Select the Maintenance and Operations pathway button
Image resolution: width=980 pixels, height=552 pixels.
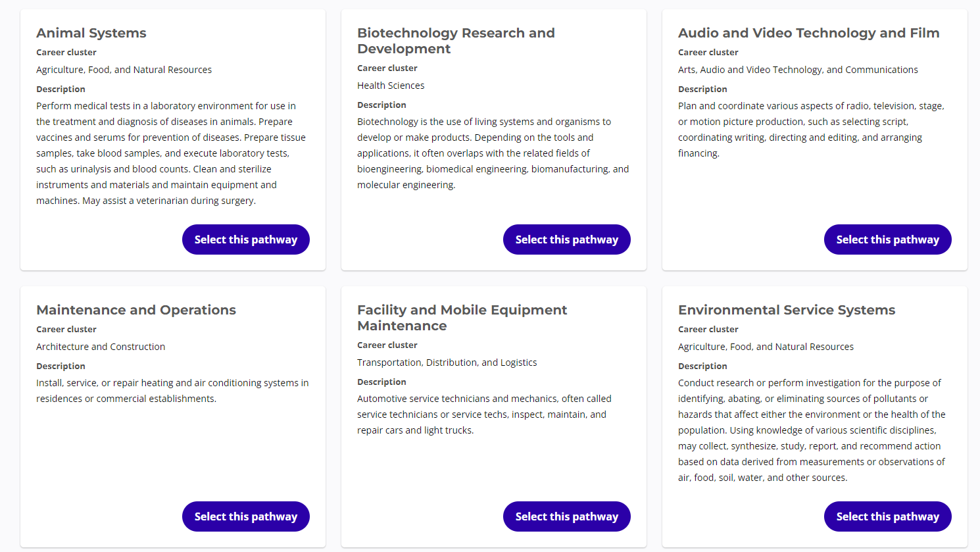click(x=246, y=516)
